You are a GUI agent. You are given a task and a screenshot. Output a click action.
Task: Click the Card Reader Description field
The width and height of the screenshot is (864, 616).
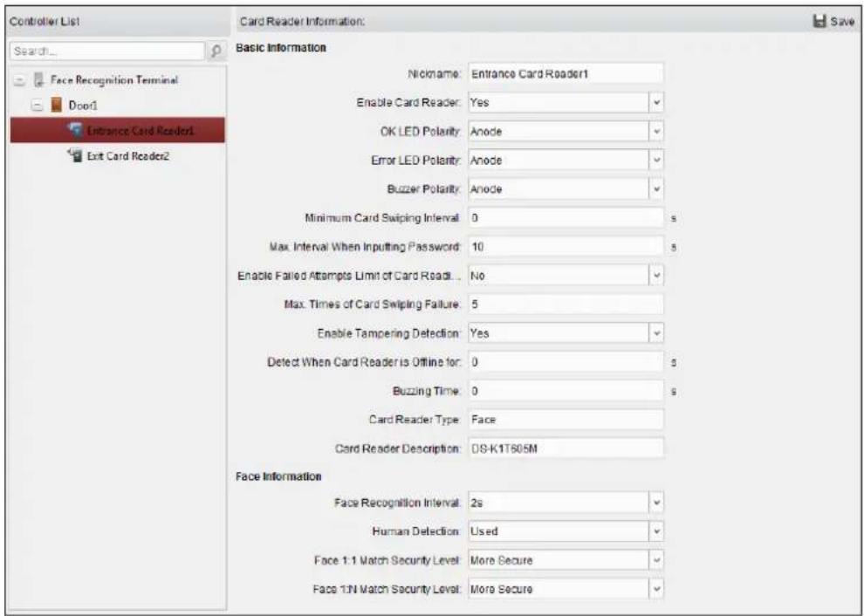pyautogui.click(x=566, y=448)
